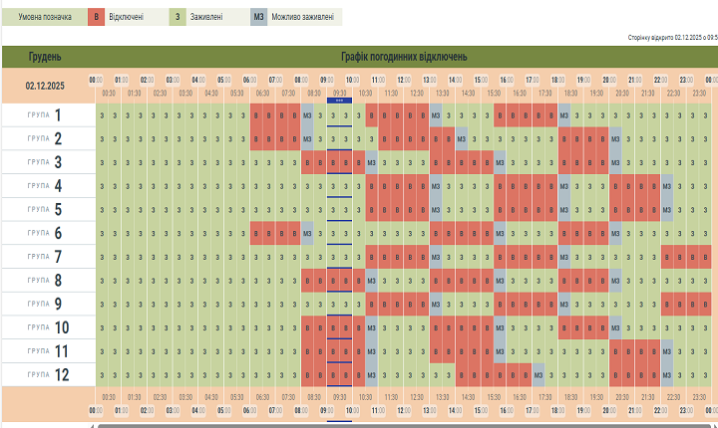
Task: Select the Група 12 row label
Action: (45, 375)
